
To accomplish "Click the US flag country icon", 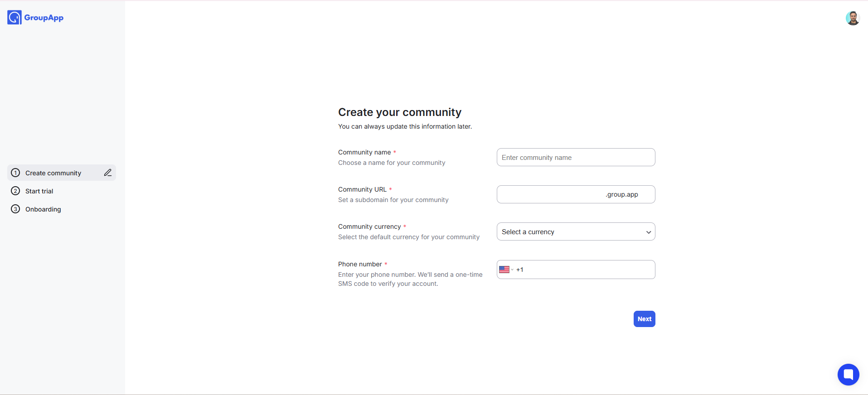I will 504,270.
